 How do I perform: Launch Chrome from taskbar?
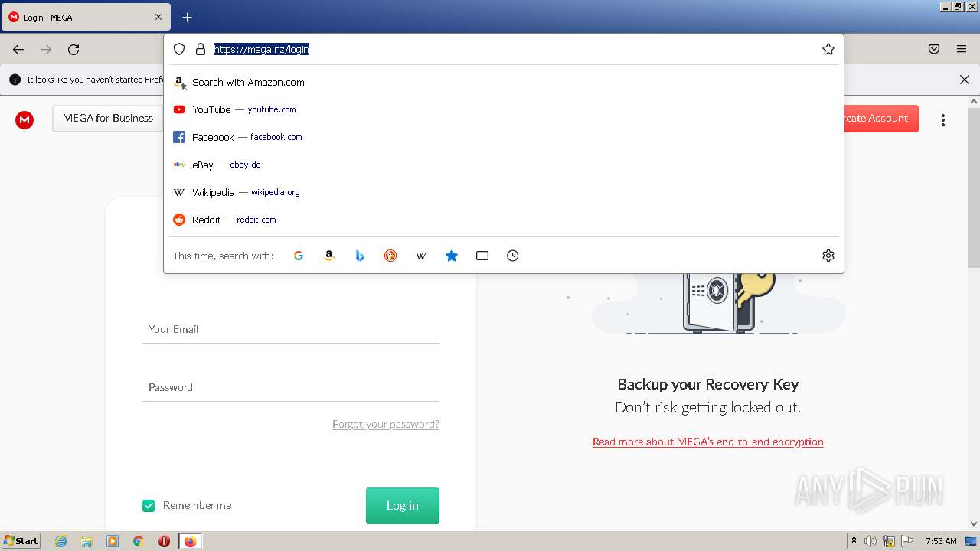[139, 541]
